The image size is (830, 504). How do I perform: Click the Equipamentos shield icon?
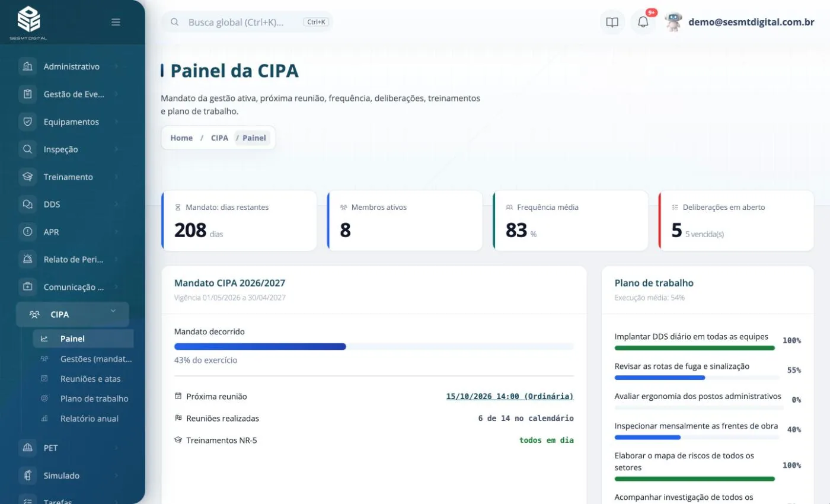(x=27, y=122)
